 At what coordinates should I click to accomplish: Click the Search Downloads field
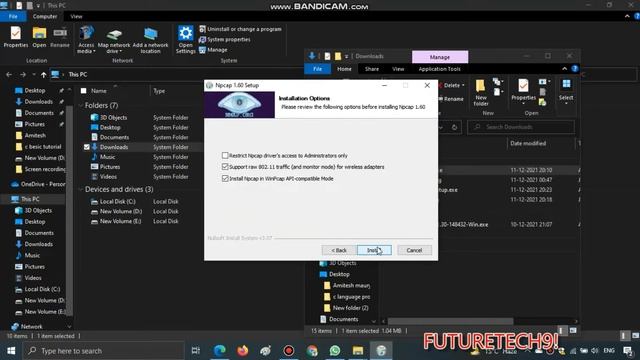(521, 127)
